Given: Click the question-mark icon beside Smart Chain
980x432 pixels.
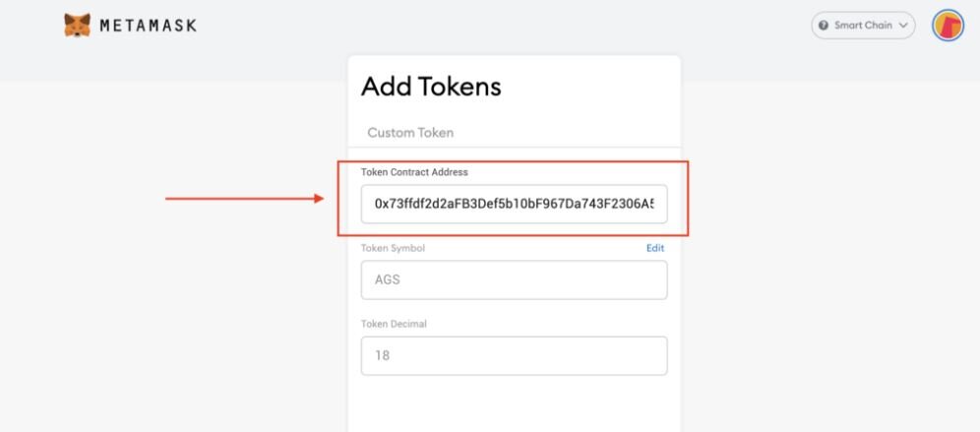Looking at the screenshot, I should click(823, 26).
